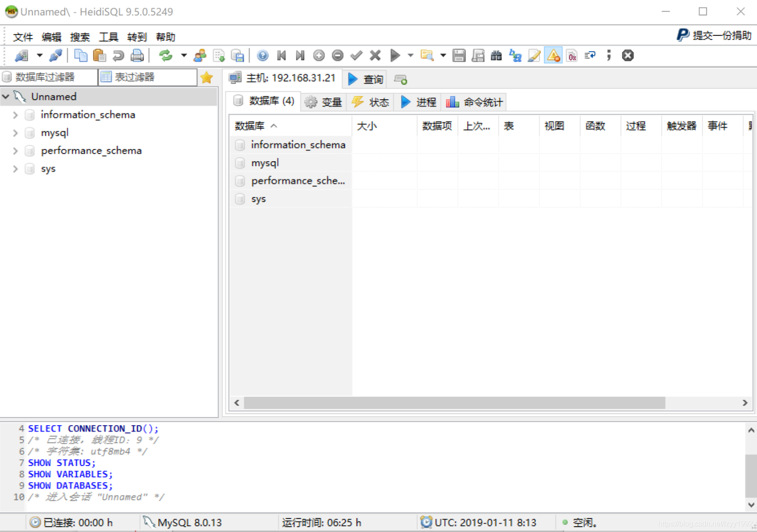Open new query tab icon
757x532 pixels.
[400, 79]
